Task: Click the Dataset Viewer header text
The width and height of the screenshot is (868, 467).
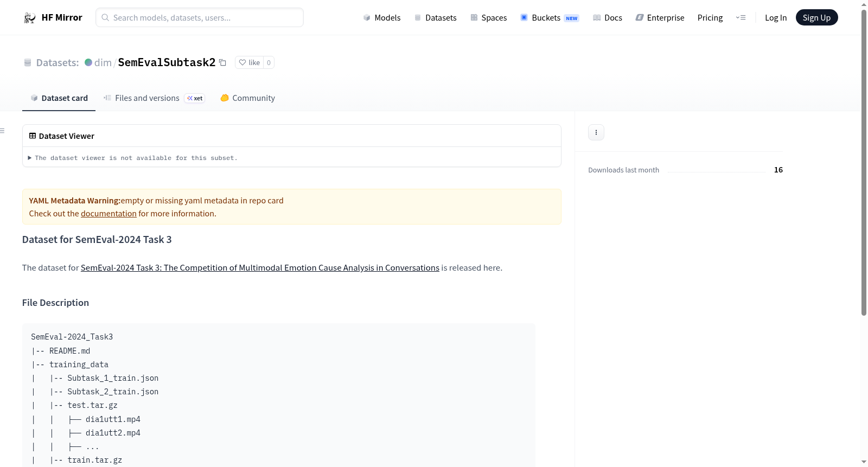Action: pos(67,136)
